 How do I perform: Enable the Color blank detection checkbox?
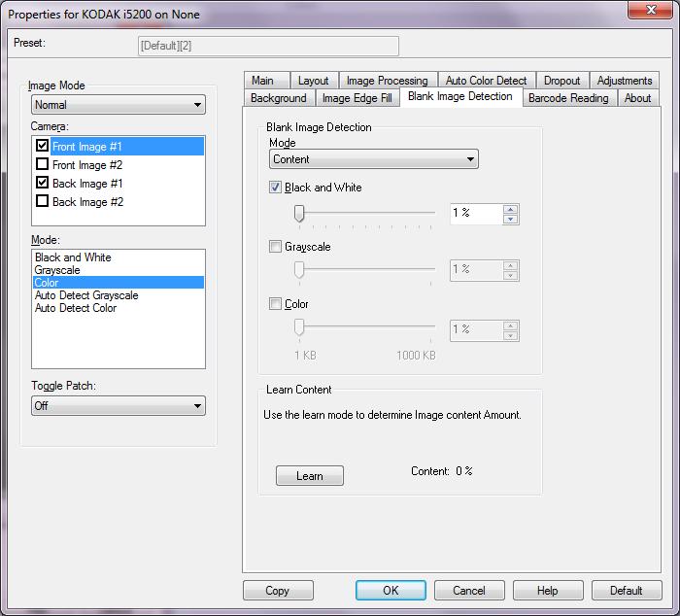pyautogui.click(x=275, y=303)
